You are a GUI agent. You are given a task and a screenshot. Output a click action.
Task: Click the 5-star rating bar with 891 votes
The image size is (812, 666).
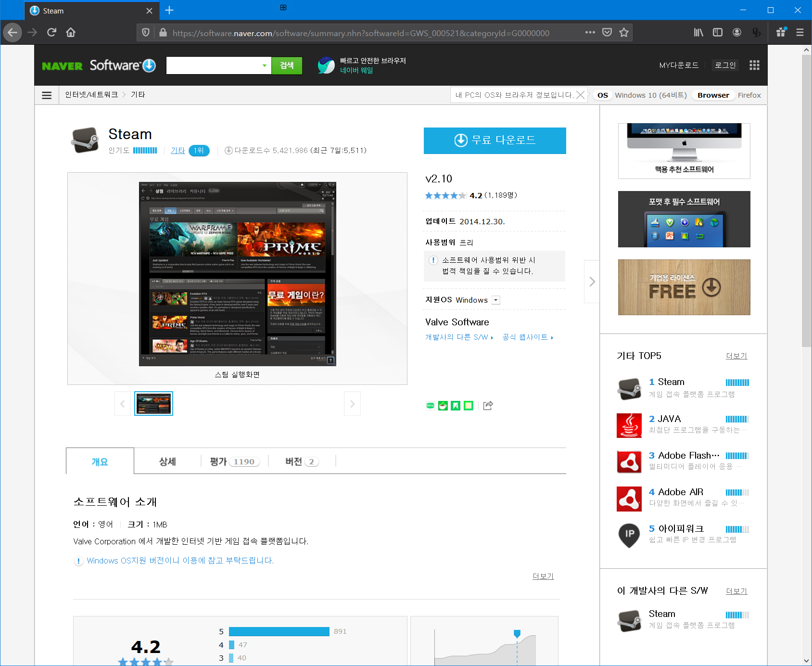[x=279, y=631]
